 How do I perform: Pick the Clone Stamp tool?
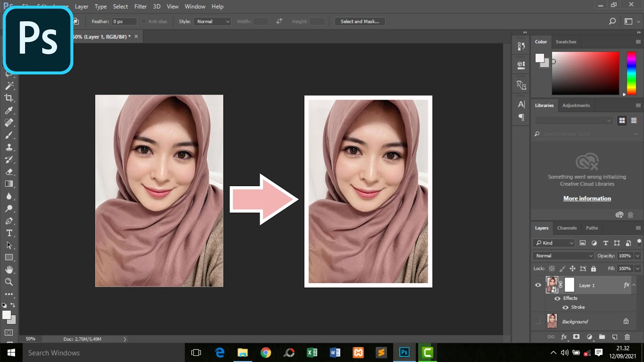9,147
